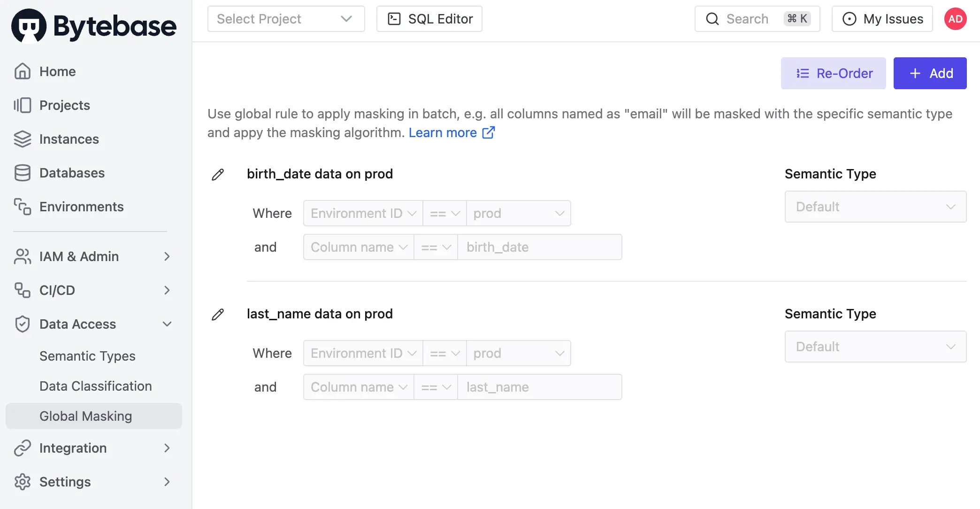The width and height of the screenshot is (980, 509).
Task: Collapse the Data Access section
Action: (x=92, y=324)
